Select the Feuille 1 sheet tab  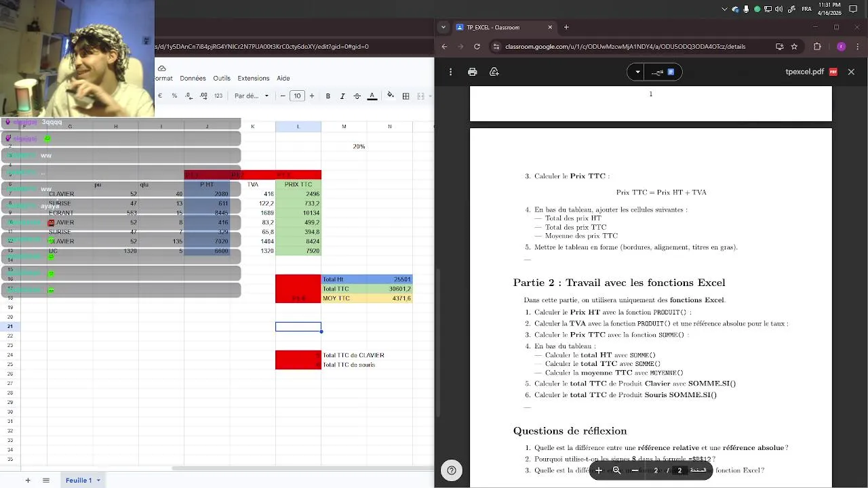coord(79,481)
